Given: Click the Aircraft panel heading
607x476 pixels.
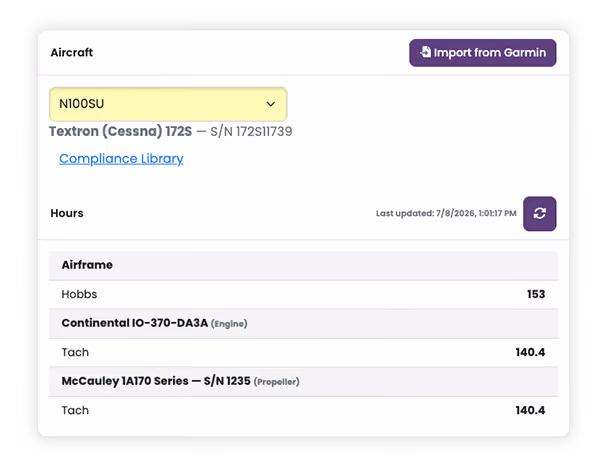Looking at the screenshot, I should [72, 53].
